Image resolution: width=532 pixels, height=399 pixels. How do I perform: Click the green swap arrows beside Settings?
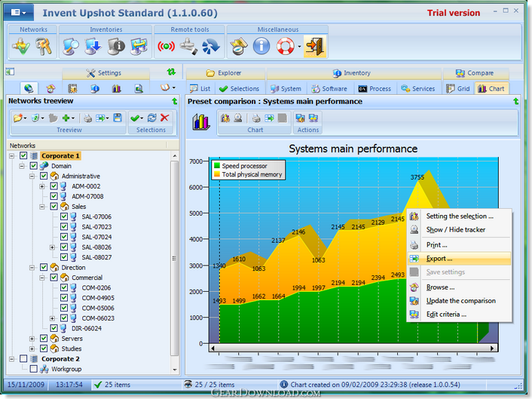pyautogui.click(x=171, y=72)
